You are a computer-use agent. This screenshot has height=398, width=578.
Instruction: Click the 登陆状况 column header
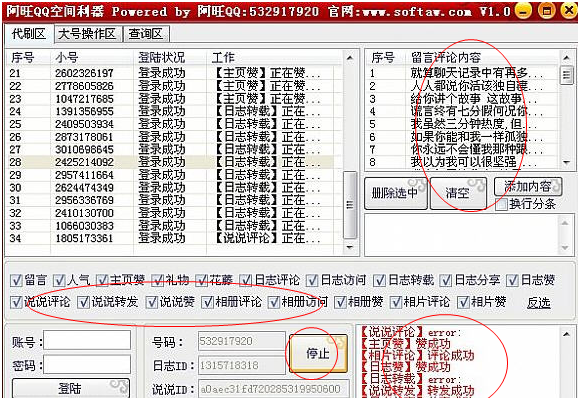(x=161, y=58)
